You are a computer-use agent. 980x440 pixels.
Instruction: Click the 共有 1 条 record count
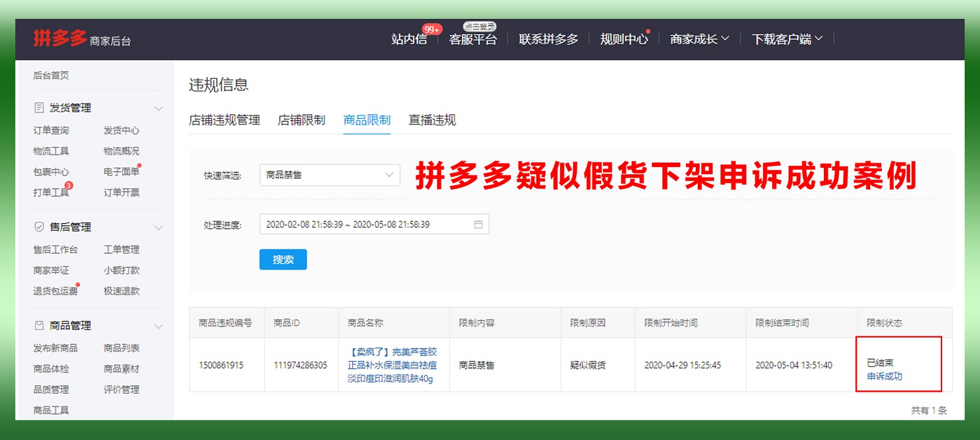point(929,411)
